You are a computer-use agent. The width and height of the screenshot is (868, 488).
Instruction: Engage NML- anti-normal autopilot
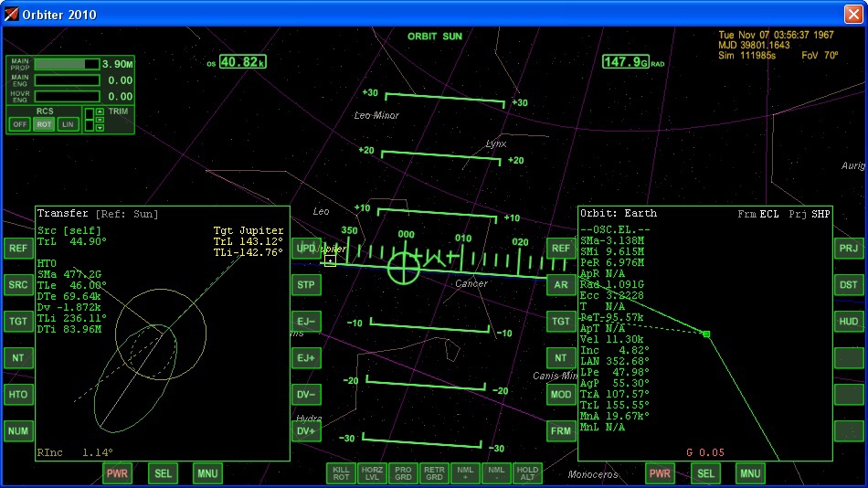pos(496,473)
